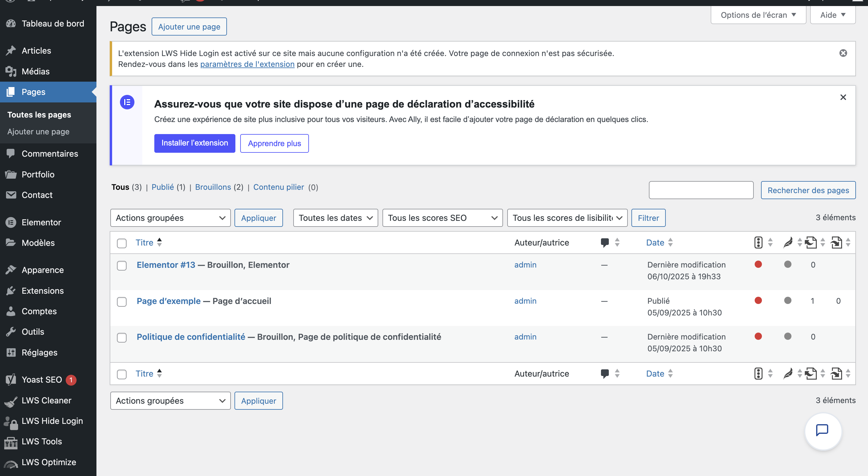Viewport: 868px width, 476px height.
Task: Toggle the select-all checkbox in table header
Action: (122, 243)
